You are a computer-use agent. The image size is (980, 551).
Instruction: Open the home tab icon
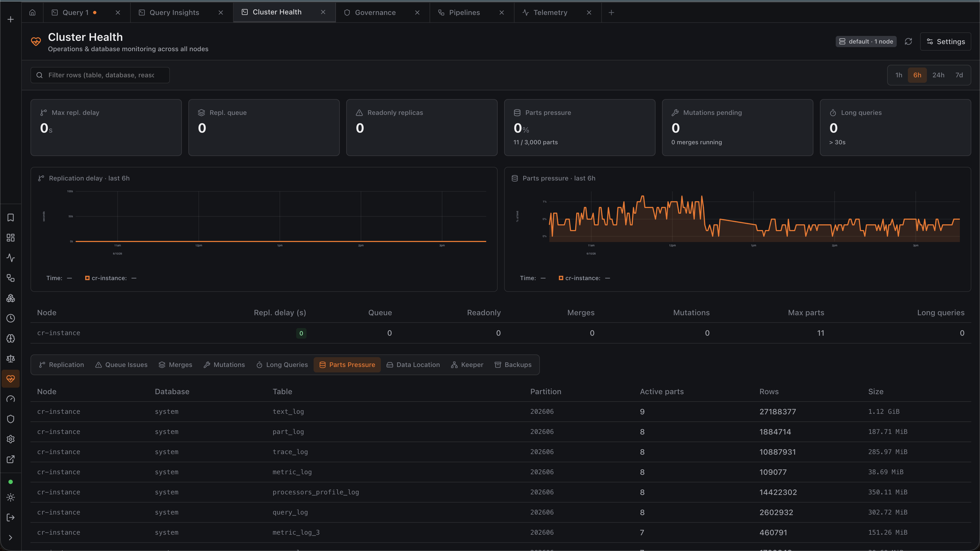(x=32, y=13)
